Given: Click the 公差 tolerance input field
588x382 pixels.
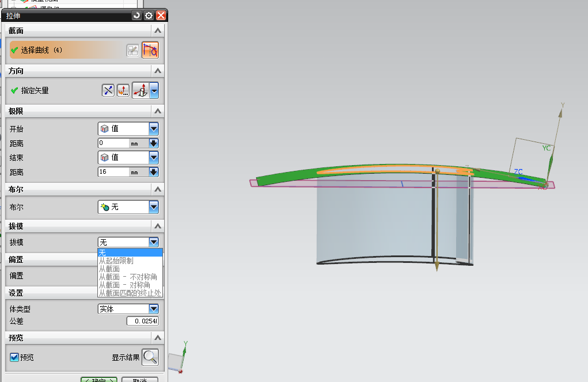Looking at the screenshot, I should [142, 321].
